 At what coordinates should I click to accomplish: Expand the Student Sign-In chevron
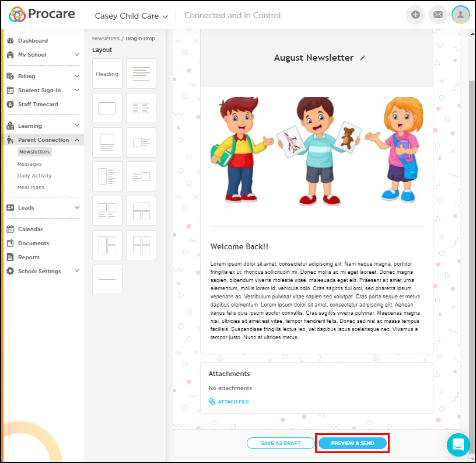[x=77, y=90]
